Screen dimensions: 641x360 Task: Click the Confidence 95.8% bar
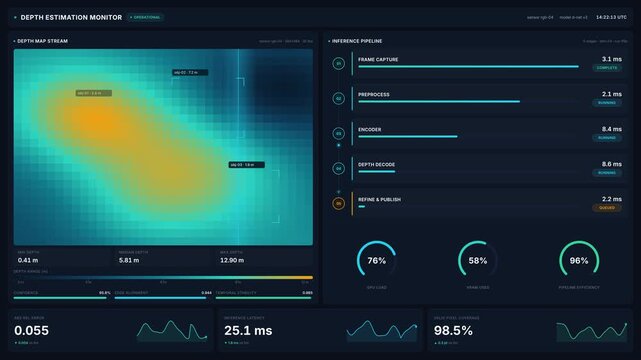click(x=62, y=298)
